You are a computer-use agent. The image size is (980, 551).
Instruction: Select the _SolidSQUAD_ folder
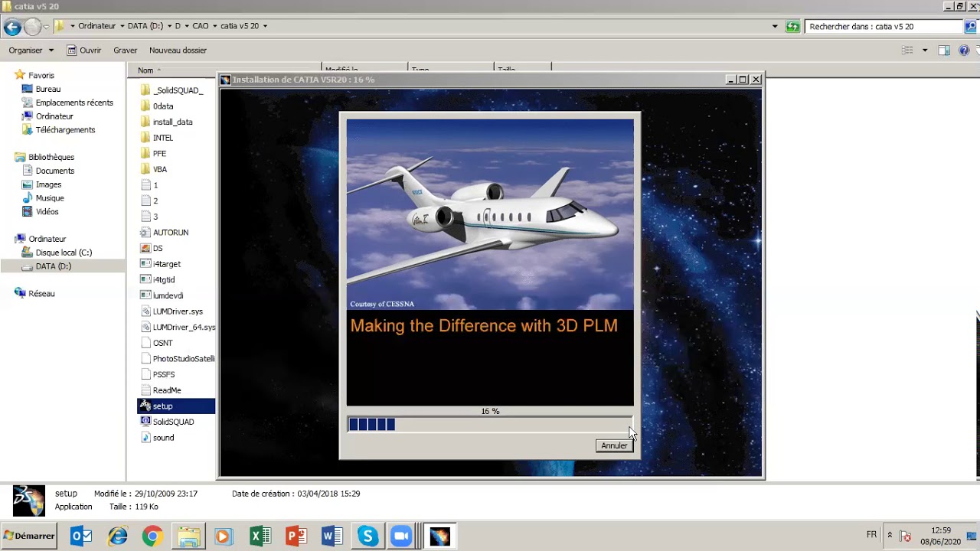(x=178, y=90)
